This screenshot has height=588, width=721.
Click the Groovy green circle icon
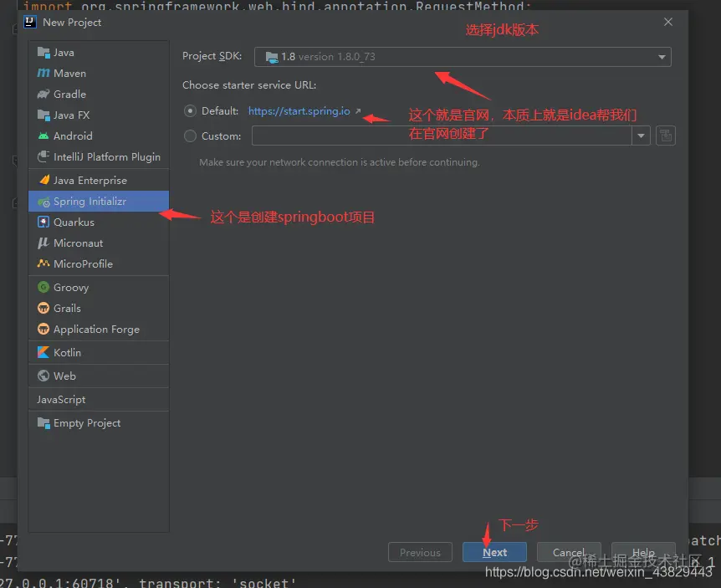[43, 288]
